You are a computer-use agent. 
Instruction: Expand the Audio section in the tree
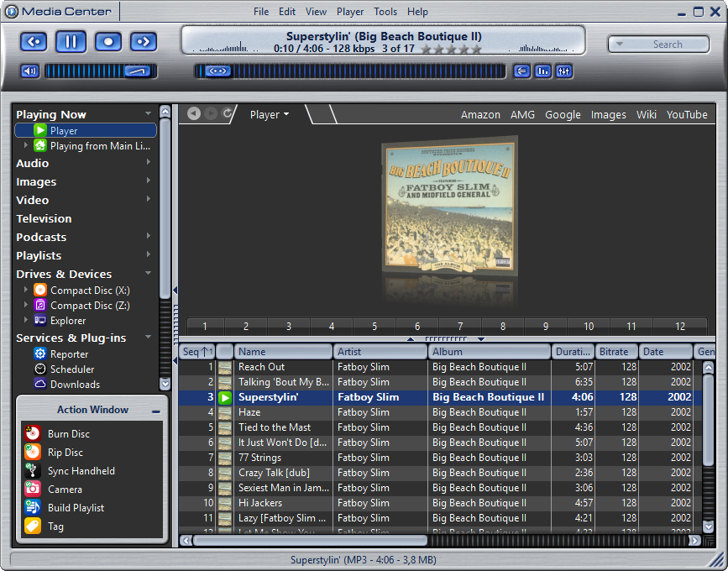149,163
